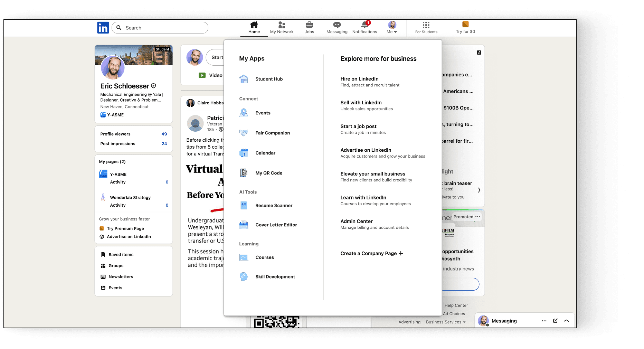
Task: Click the verified badge beside Eric Schloesser
Action: click(x=153, y=86)
